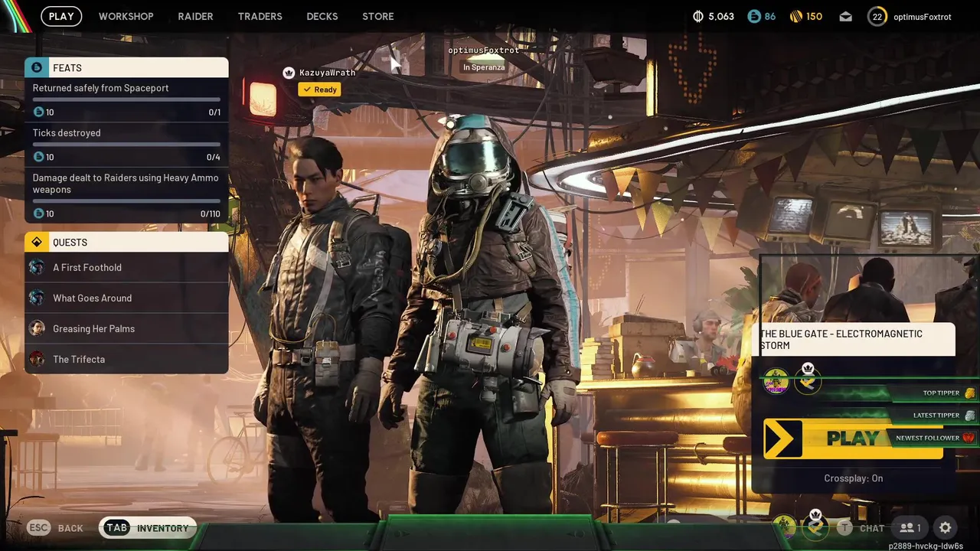This screenshot has height=551, width=980.
Task: Click the TAB key icon
Action: (116, 527)
